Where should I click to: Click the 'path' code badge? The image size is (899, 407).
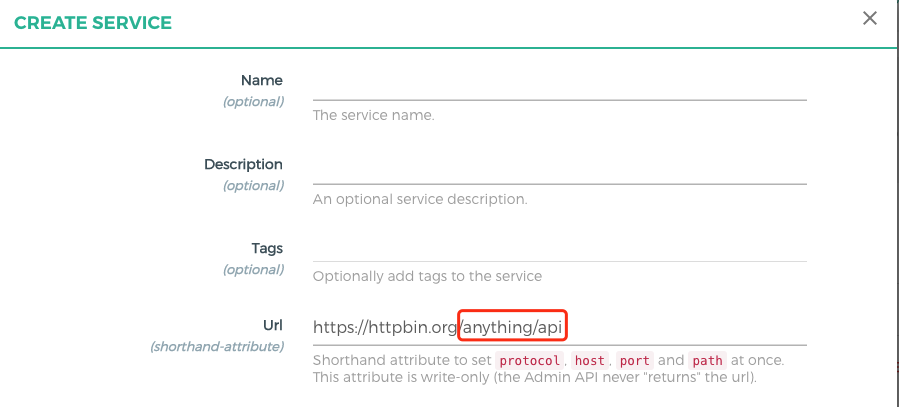(x=707, y=361)
